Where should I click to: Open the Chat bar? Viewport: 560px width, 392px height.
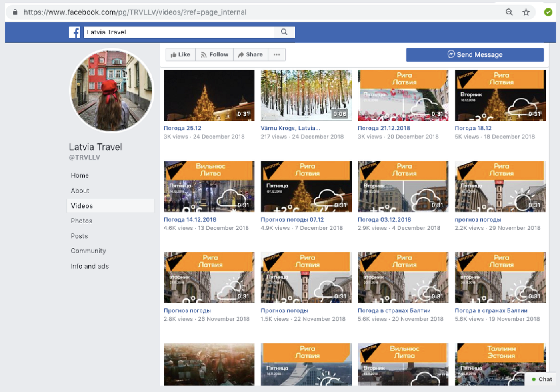pyautogui.click(x=542, y=379)
